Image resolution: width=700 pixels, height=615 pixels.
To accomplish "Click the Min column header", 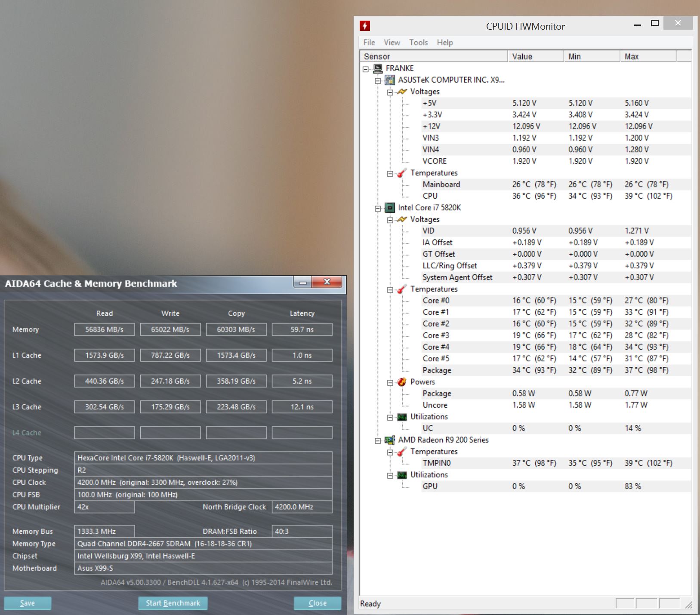I will point(592,56).
